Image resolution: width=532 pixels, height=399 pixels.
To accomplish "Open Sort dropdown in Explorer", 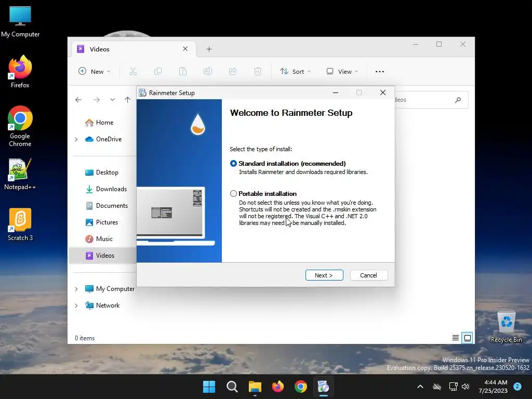I will click(295, 72).
